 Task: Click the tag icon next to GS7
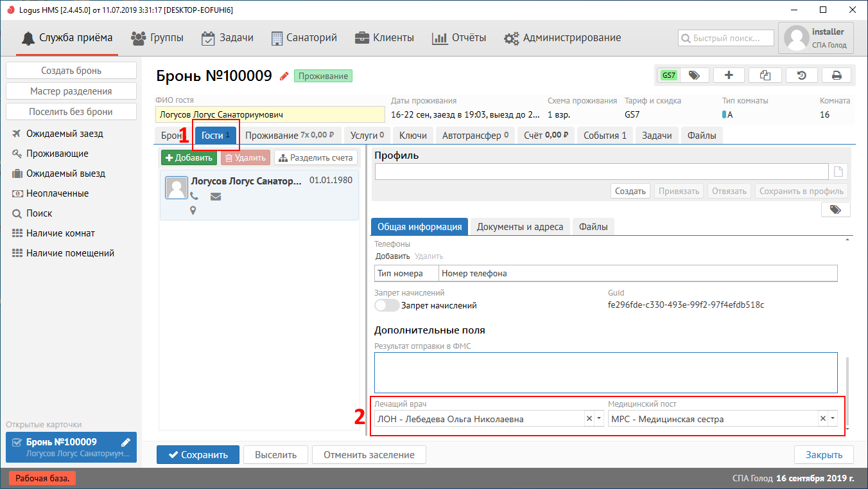click(694, 75)
